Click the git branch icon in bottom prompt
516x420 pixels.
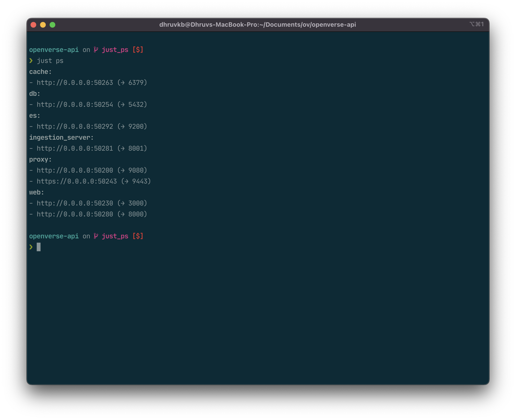(96, 236)
